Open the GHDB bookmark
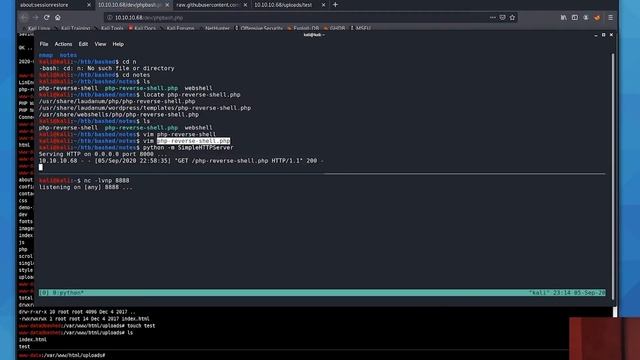The image size is (640, 360). point(335,28)
